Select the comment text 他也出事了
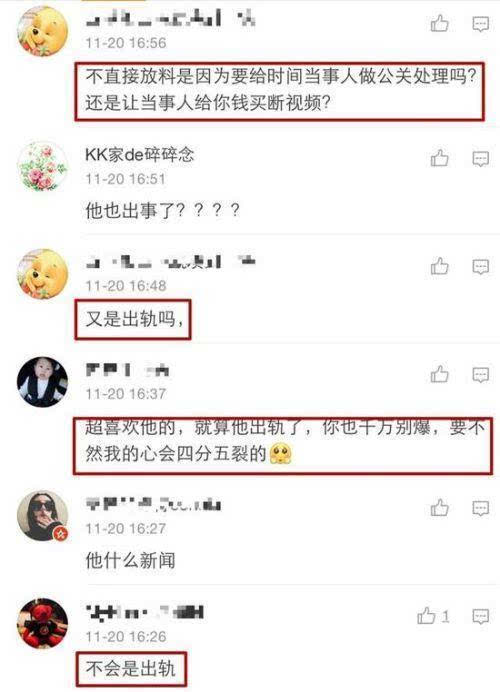500x692 pixels. pos(131,211)
